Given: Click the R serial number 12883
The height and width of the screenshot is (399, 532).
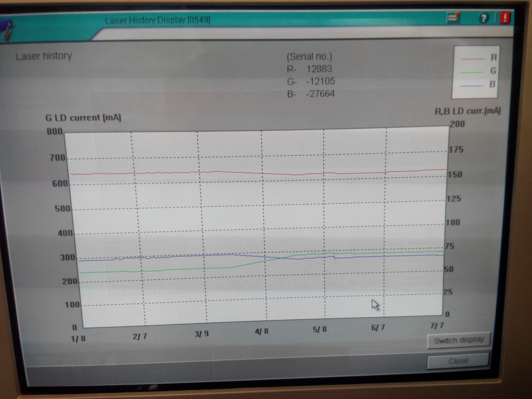Looking at the screenshot, I should pyautogui.click(x=319, y=69).
